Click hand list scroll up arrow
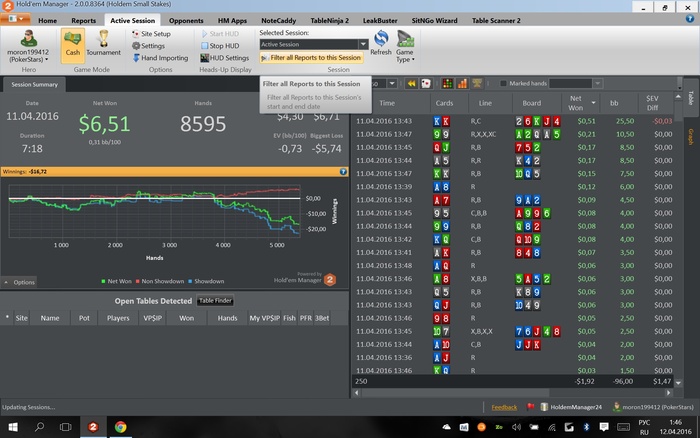The image size is (700, 438). point(678,96)
